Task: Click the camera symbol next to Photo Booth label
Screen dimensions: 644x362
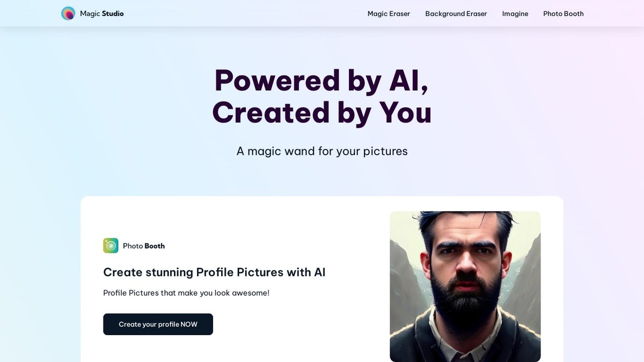Action: (111, 245)
